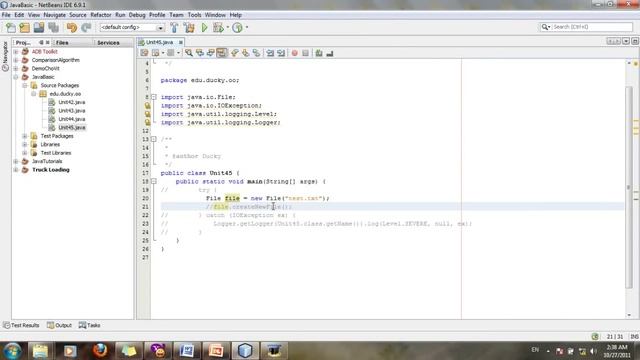The image size is (640, 360).
Task: Expand the Test Packages node
Action: click(x=24, y=136)
